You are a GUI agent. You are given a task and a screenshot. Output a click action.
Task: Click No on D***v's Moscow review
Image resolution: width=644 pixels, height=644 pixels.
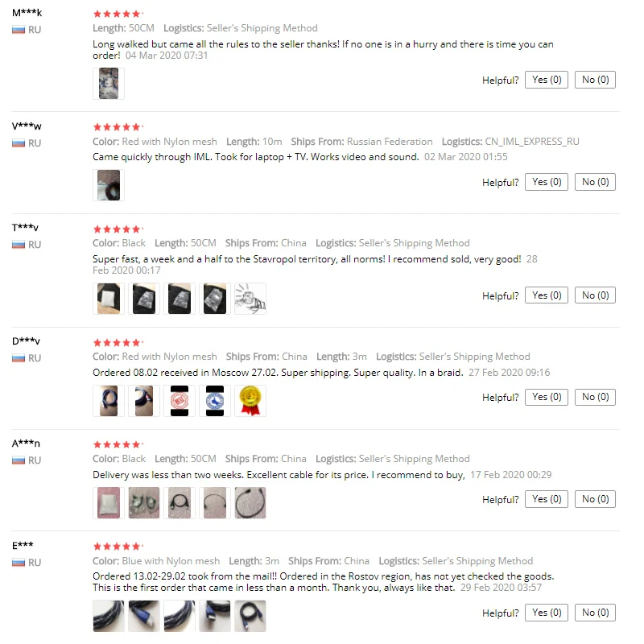pyautogui.click(x=595, y=397)
